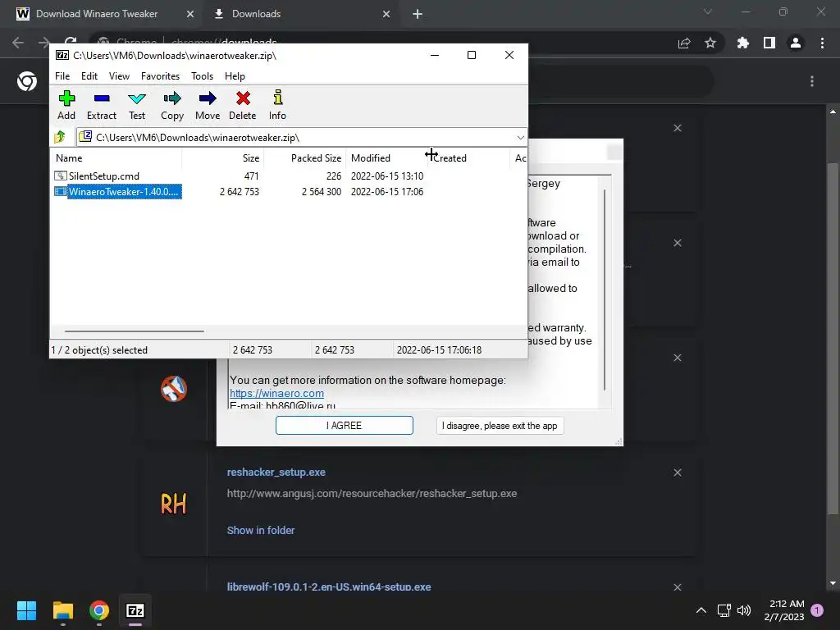840x630 pixels.
Task: Click the Chrome taskbar icon
Action: [99, 610]
